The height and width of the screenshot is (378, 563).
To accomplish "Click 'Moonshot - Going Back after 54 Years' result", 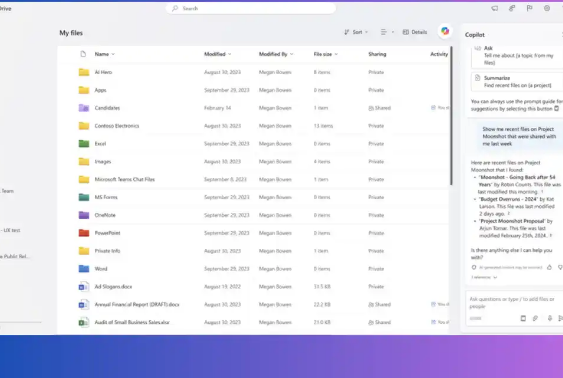I will coord(517,181).
